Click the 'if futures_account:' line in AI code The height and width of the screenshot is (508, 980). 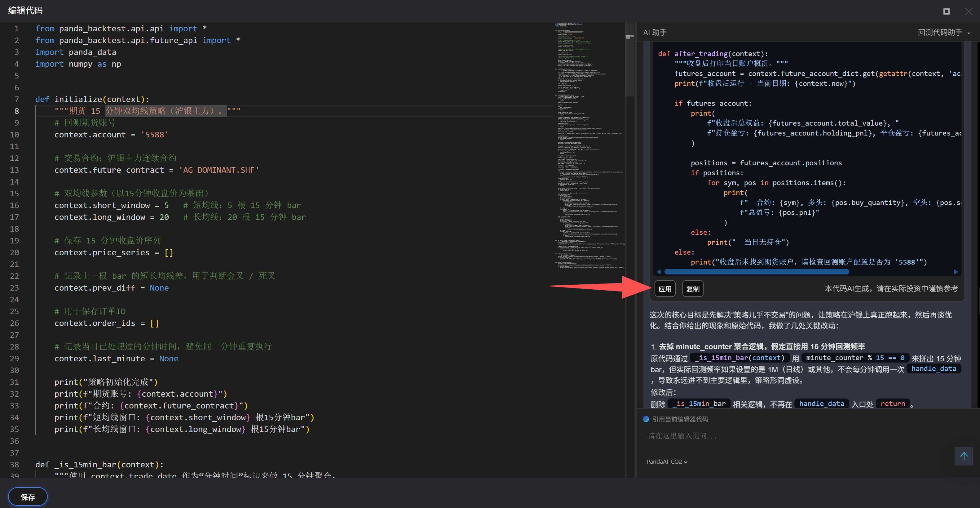tap(713, 103)
